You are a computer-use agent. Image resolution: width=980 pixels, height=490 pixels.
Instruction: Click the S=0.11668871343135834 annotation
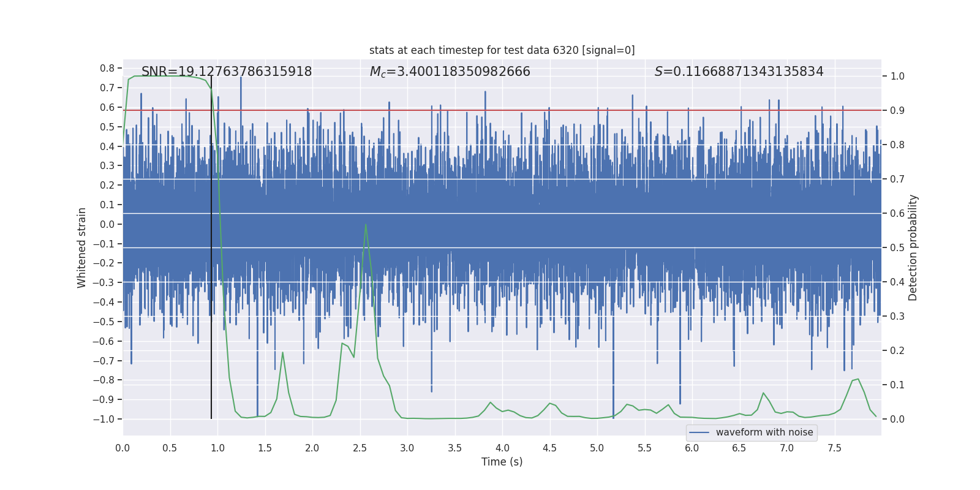(739, 72)
